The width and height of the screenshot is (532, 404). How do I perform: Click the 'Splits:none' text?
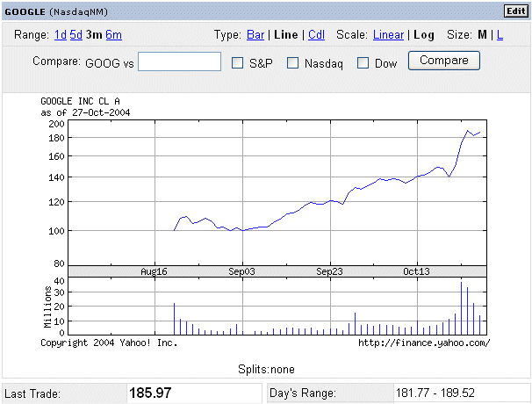266,369
